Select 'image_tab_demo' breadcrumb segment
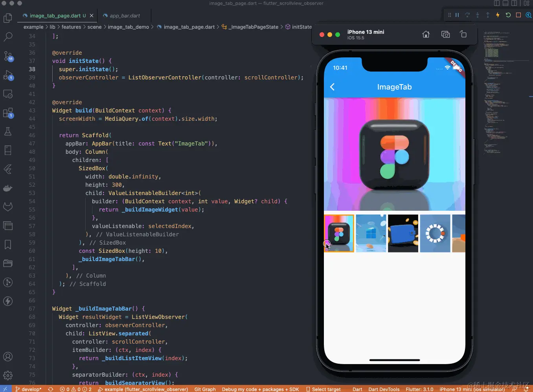 [x=129, y=27]
